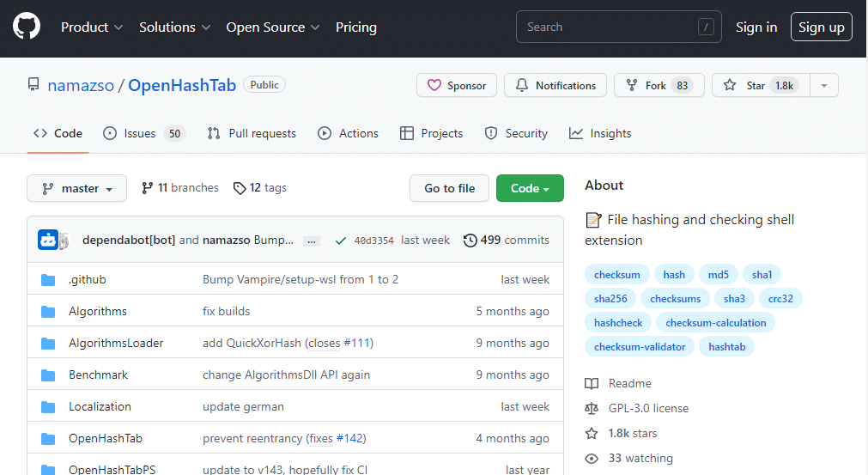Click the GitHub logo icon
This screenshot has height=475, width=868.
tap(27, 27)
